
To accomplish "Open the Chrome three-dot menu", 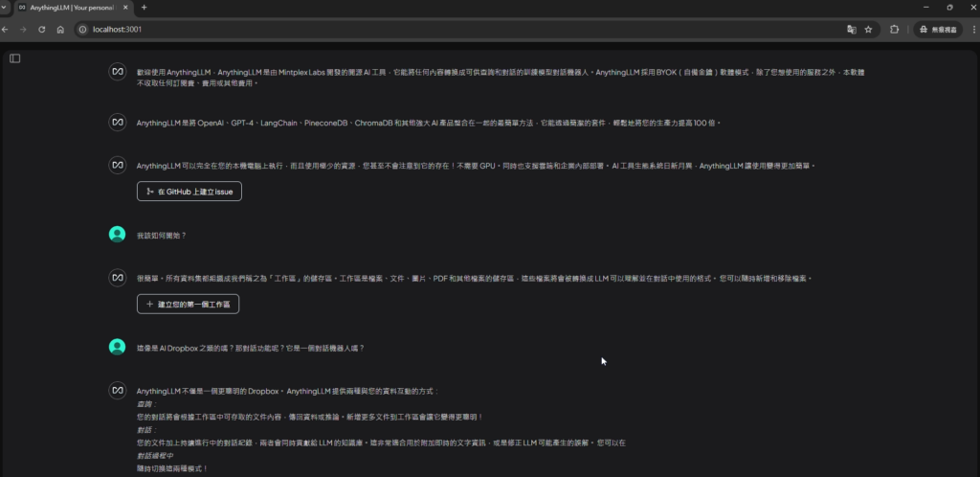I will 973,30.
